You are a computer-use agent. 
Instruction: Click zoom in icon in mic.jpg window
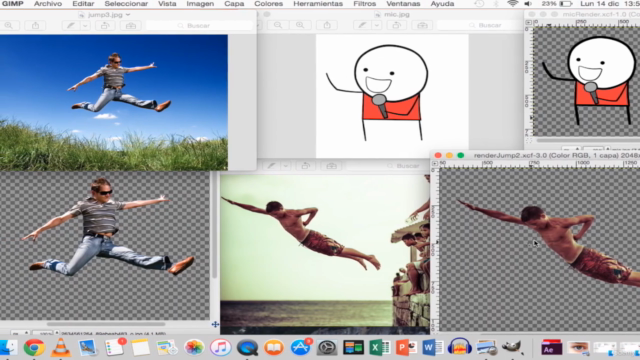click(x=300, y=25)
